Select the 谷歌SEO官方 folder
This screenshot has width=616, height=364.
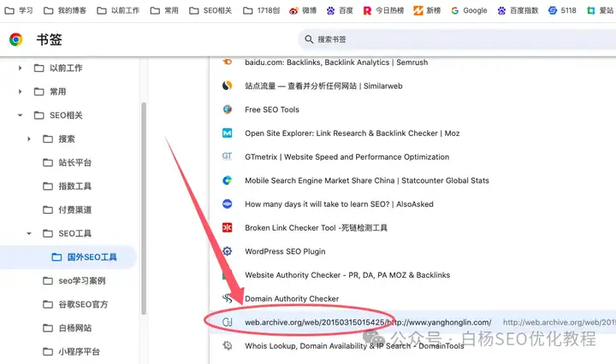(75, 304)
